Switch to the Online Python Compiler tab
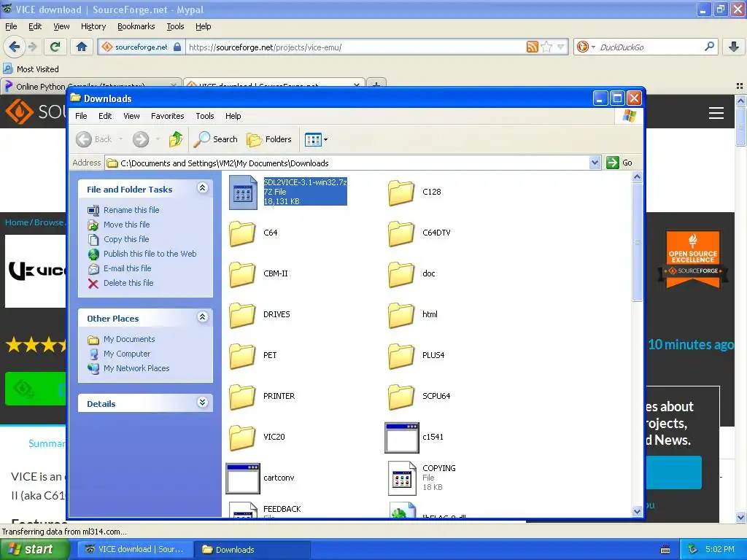The image size is (747, 560). pyautogui.click(x=90, y=86)
